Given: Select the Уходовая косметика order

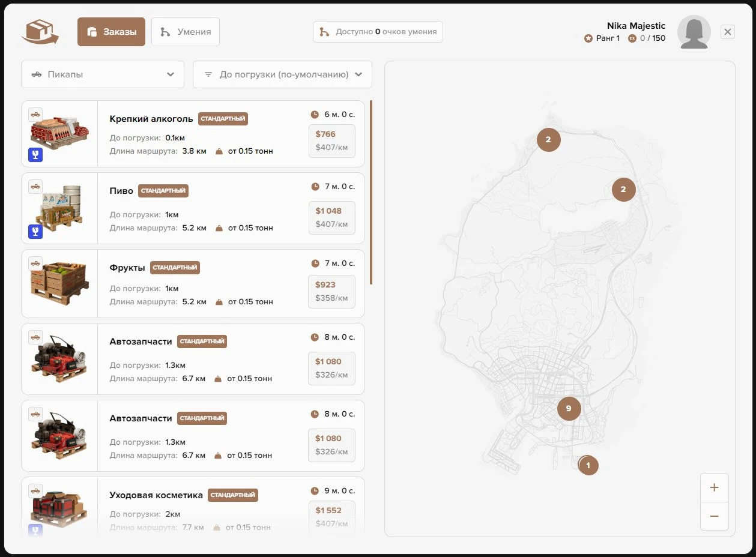Looking at the screenshot, I should pos(156,495).
